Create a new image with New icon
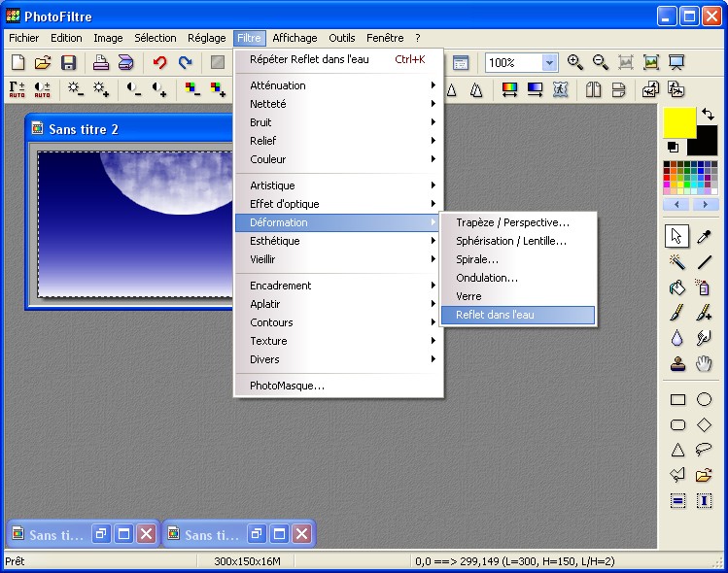Image resolution: width=728 pixels, height=573 pixels. pos(17,62)
